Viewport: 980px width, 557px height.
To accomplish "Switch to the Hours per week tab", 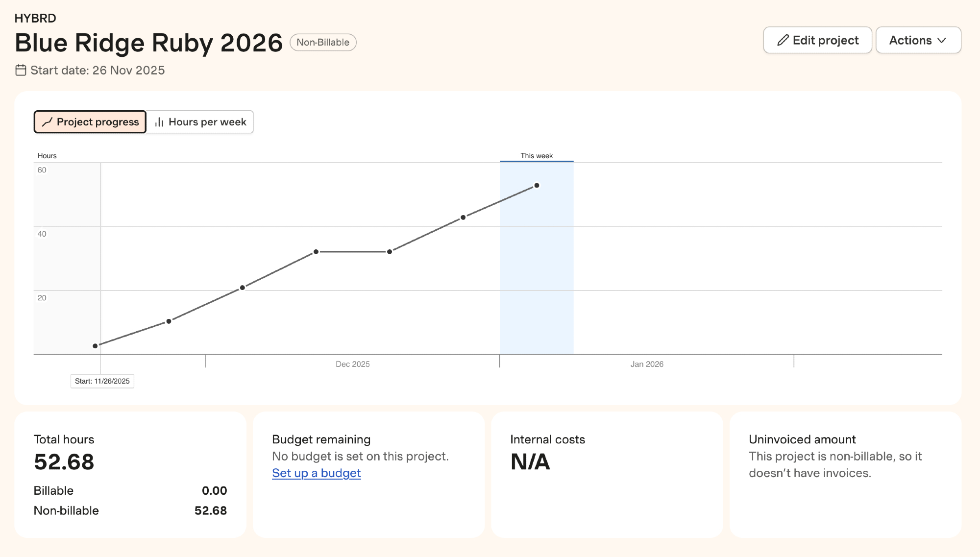I will point(200,122).
